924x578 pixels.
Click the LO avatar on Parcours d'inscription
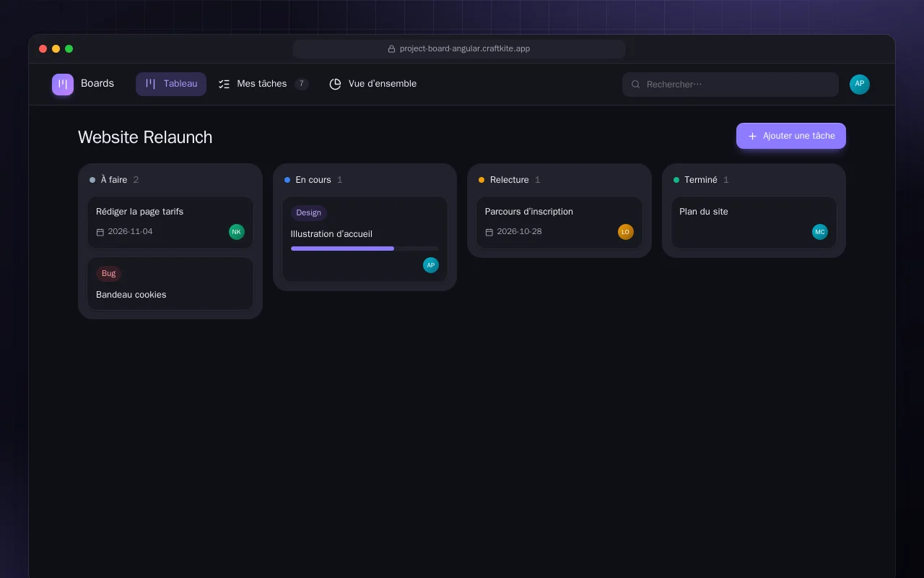pyautogui.click(x=626, y=232)
